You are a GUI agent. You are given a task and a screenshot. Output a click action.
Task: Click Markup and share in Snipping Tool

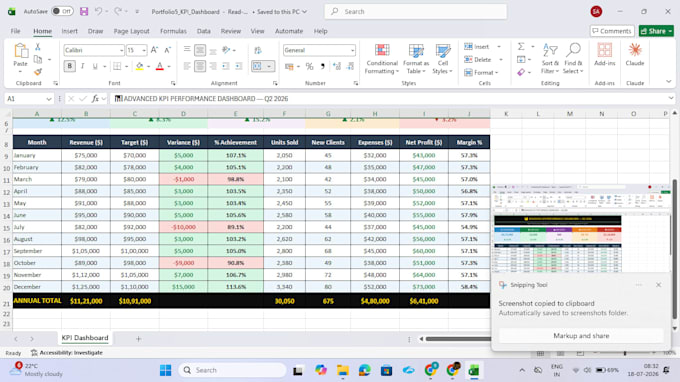click(581, 336)
